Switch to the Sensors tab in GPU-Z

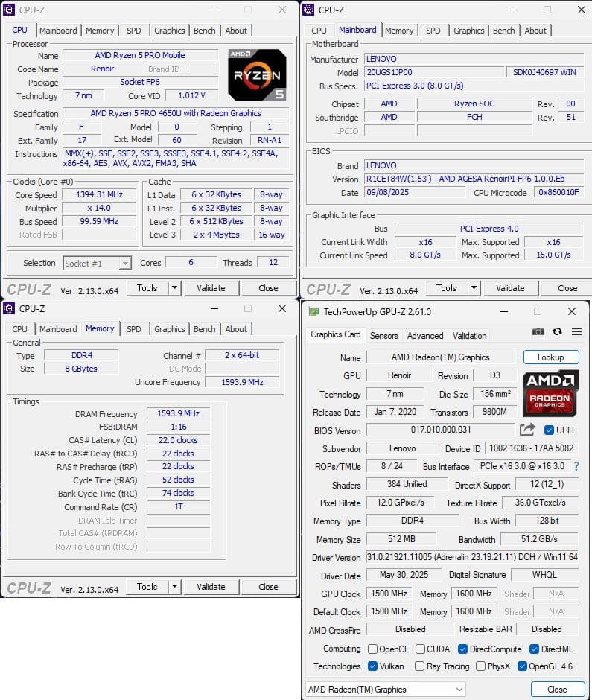[x=383, y=335]
